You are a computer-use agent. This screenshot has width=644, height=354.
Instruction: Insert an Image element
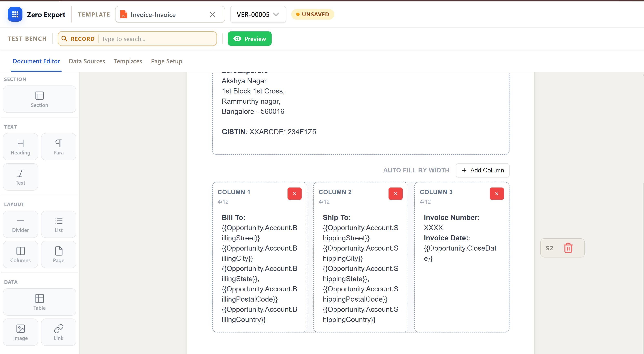coord(20,332)
